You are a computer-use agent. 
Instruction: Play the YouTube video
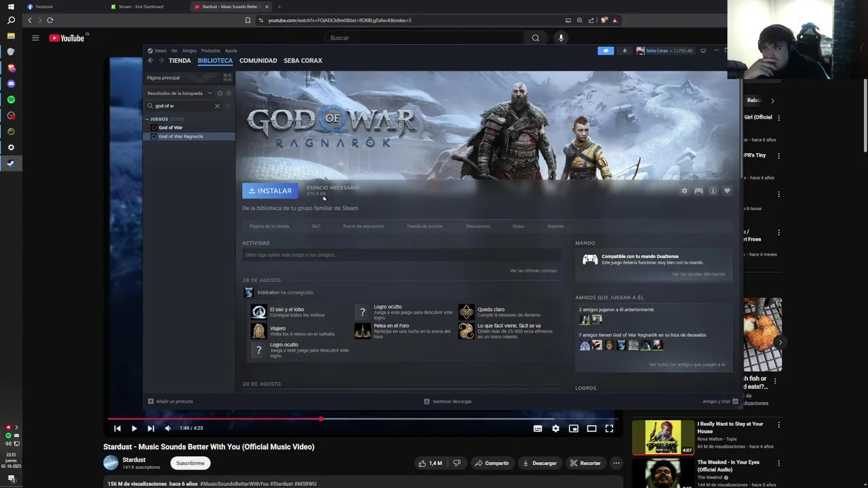(x=134, y=428)
